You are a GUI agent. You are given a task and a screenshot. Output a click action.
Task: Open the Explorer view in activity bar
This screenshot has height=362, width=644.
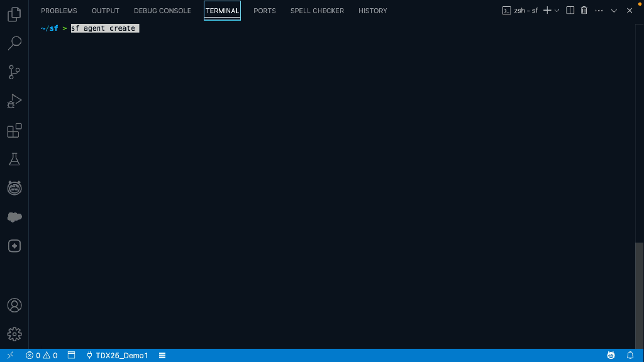(14, 14)
